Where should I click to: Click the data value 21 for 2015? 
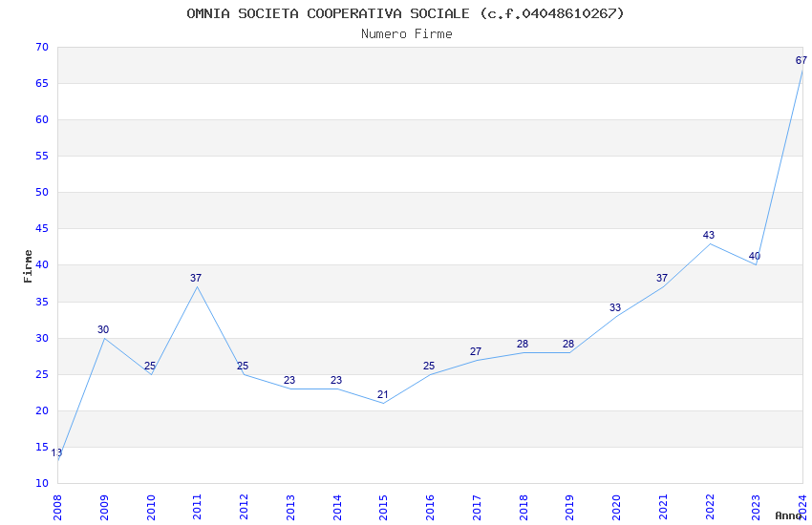(x=383, y=394)
